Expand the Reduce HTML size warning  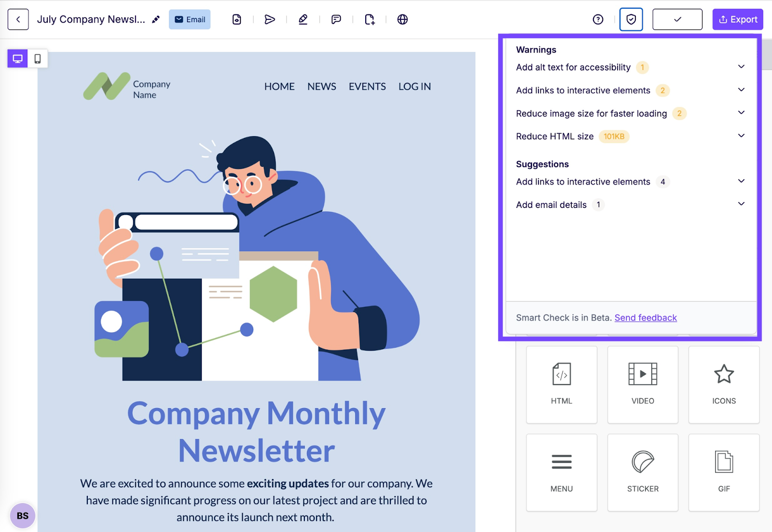pos(741,136)
